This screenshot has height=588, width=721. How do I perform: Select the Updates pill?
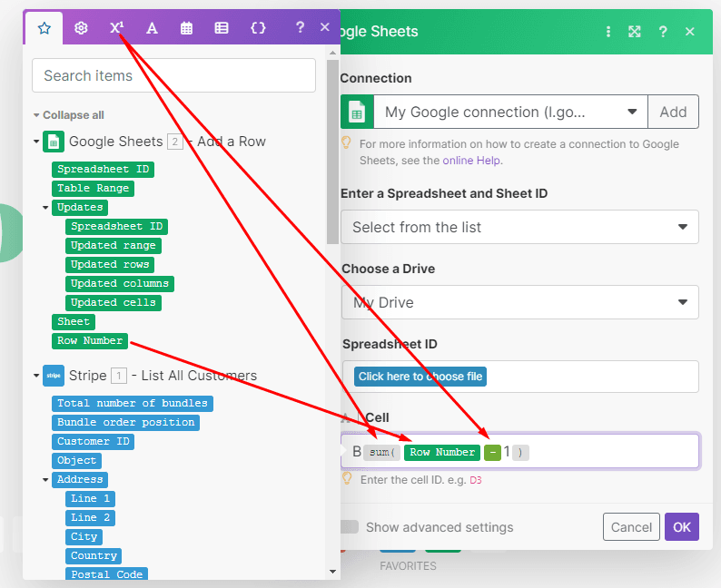[80, 207]
